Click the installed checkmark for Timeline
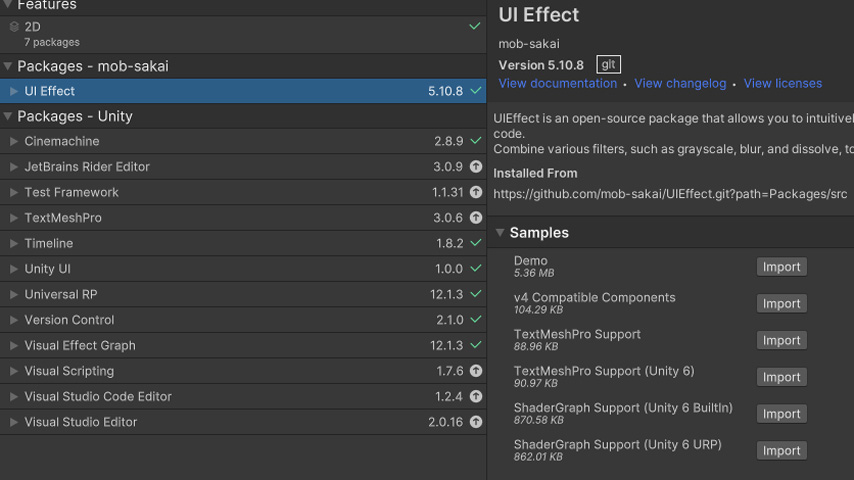The height and width of the screenshot is (480, 854). point(476,243)
